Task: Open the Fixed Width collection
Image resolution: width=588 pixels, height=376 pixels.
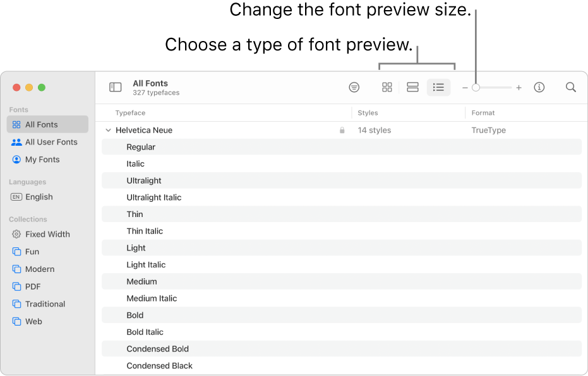Action: point(46,234)
